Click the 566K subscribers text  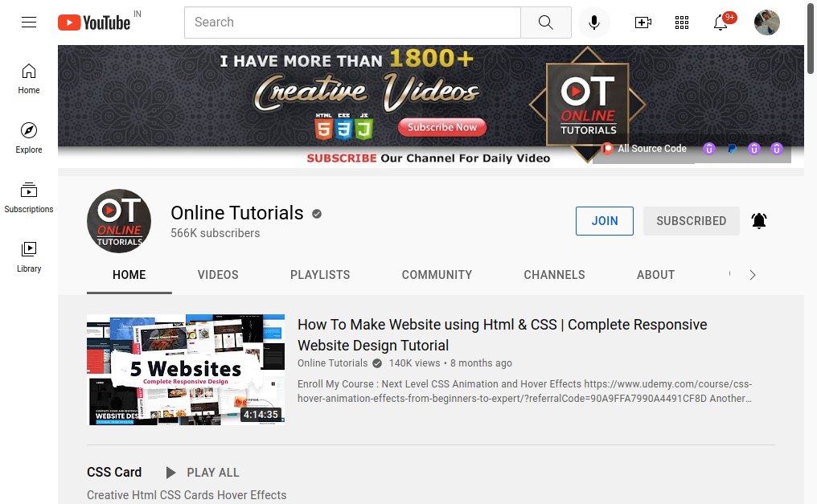(216, 233)
